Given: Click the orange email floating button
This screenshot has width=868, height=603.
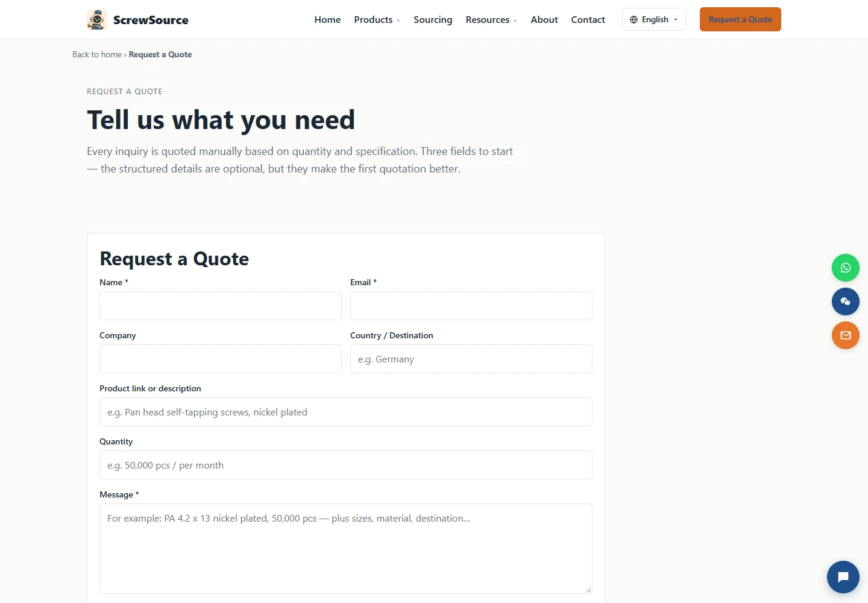Looking at the screenshot, I should click(846, 335).
